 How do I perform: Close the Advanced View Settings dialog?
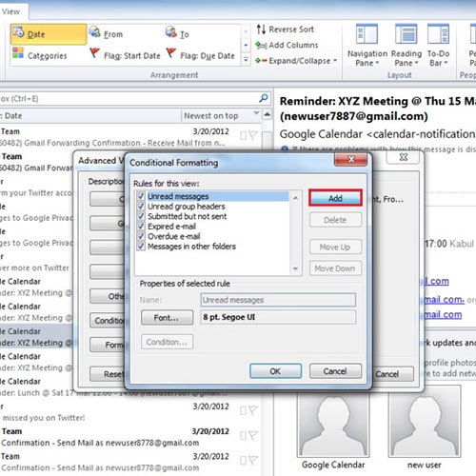tap(403, 157)
